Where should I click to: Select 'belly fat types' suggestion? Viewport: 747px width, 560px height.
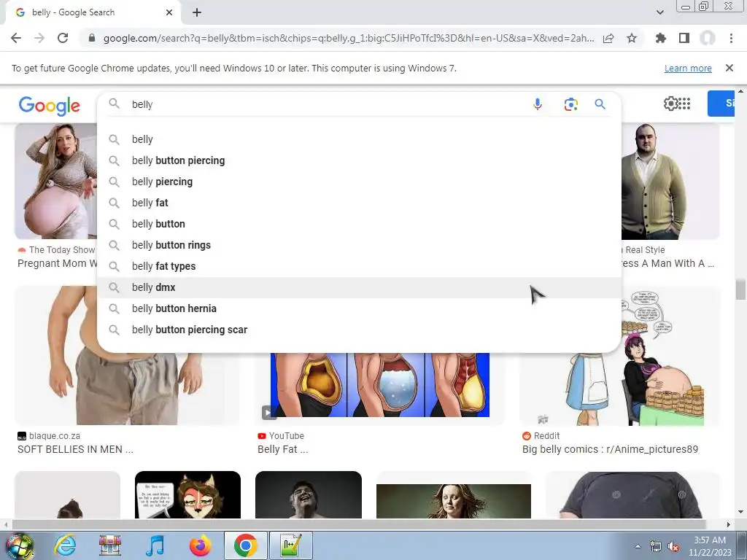click(x=359, y=266)
